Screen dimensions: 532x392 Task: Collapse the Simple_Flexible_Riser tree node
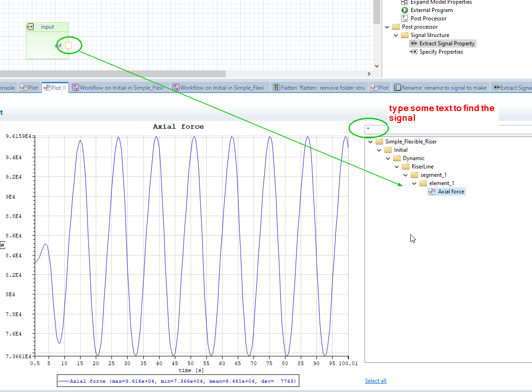tap(370, 142)
